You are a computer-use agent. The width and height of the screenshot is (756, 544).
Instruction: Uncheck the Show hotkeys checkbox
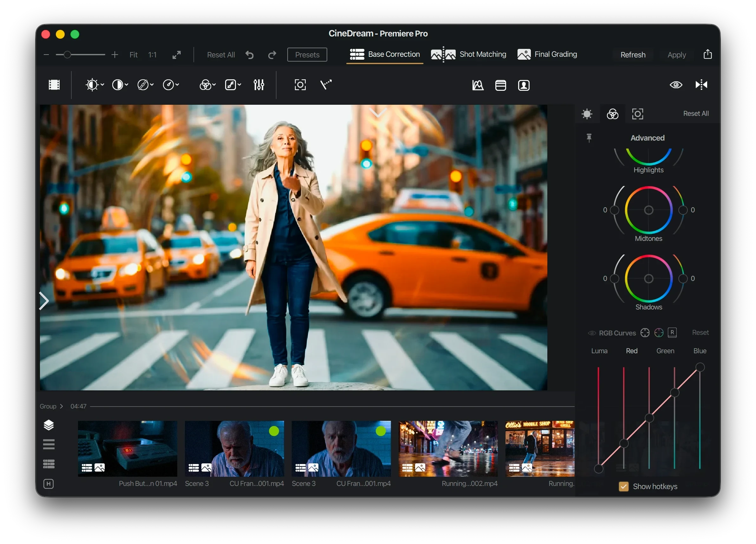[x=623, y=486]
